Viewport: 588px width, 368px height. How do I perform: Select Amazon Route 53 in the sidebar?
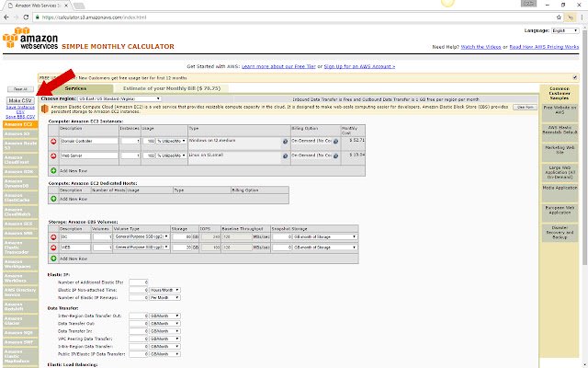[x=20, y=145]
